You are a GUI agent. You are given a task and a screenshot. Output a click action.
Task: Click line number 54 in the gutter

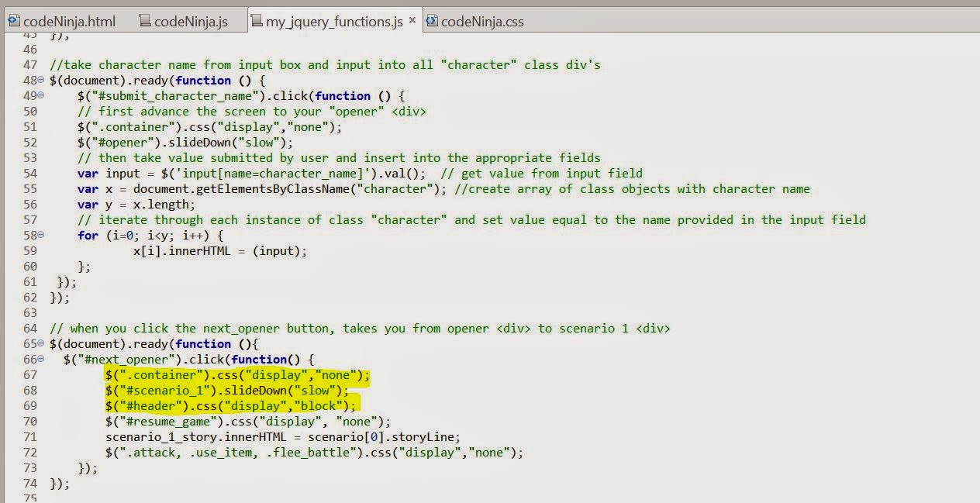[x=29, y=173]
